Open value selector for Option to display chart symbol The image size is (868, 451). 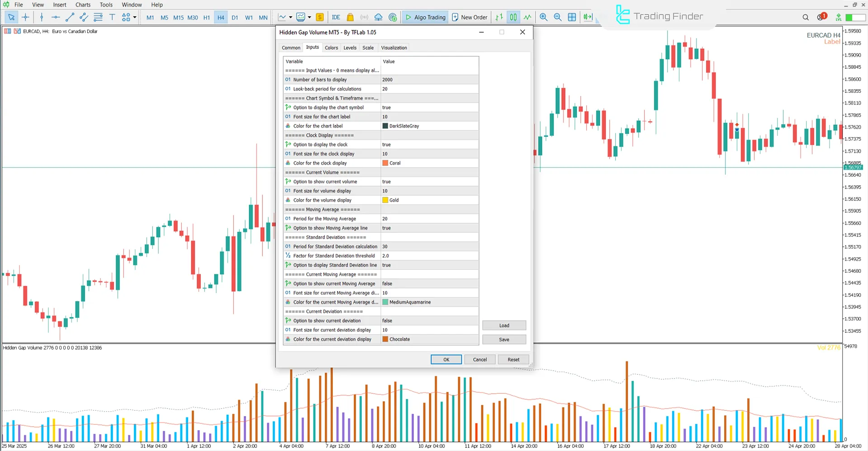(429, 107)
